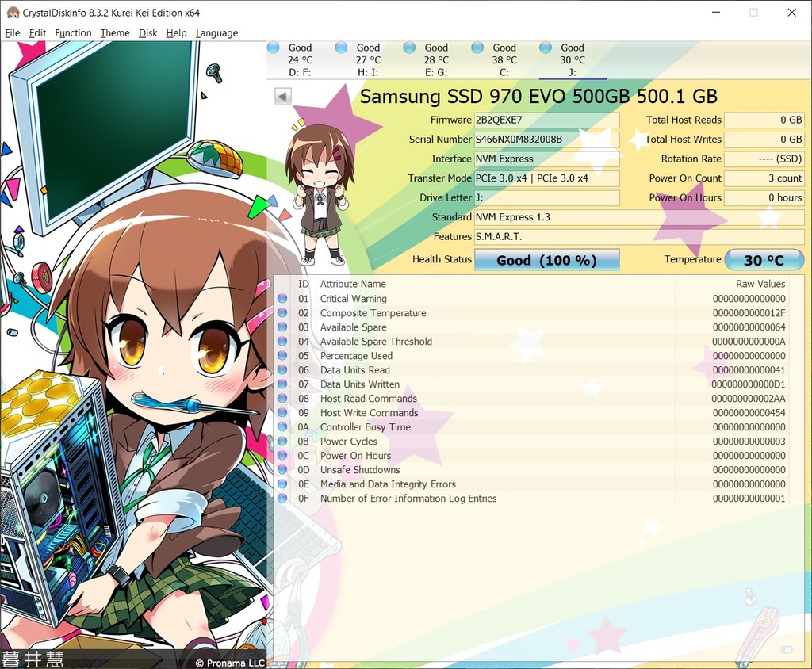Click the back arrow beside the drive title
The image size is (812, 669).
282,96
